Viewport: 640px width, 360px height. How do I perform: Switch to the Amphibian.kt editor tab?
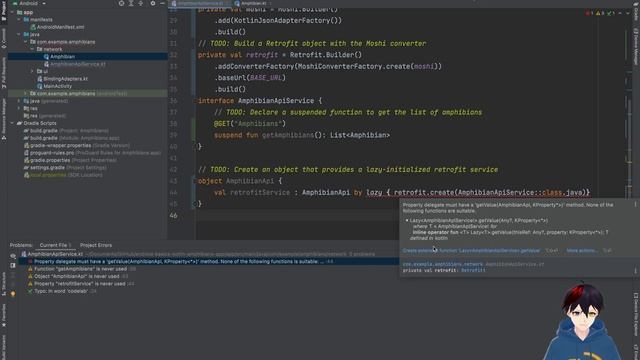click(x=253, y=3)
